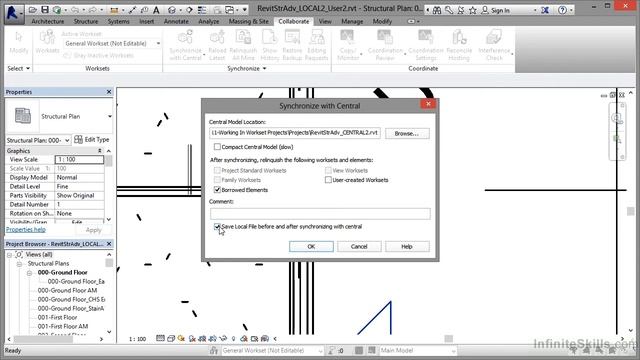
Task: Click Cancel in the Synchronize dialog
Action: coord(359,247)
